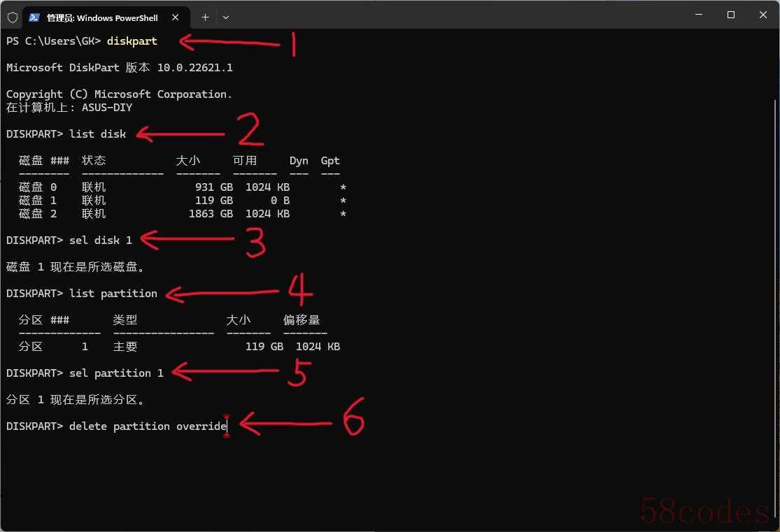The width and height of the screenshot is (780, 532).
Task: Open a new tab with plus button
Action: point(205,17)
